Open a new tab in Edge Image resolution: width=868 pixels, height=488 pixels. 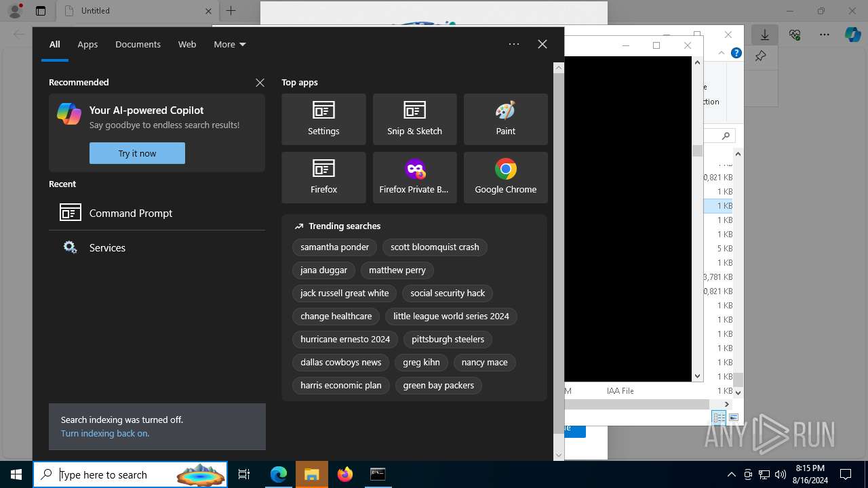click(231, 11)
